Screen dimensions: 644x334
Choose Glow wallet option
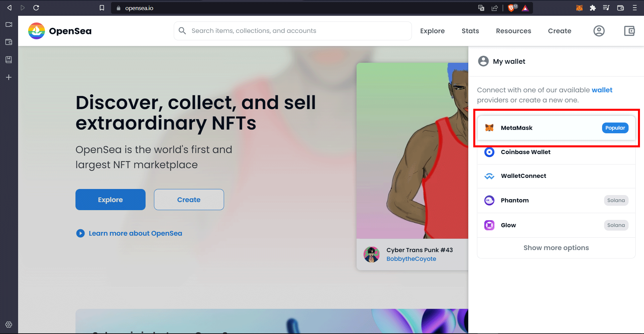click(x=556, y=225)
